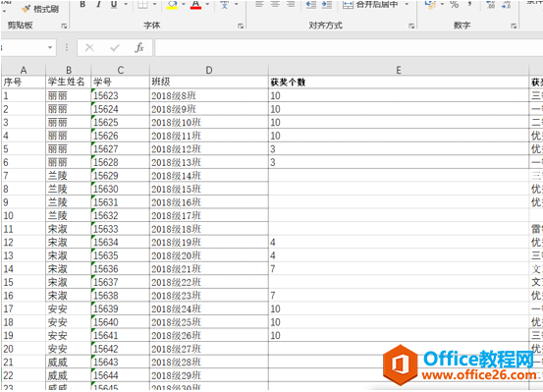Select the cell containing 2018级14班
The height and width of the screenshot is (392, 543).
(209, 176)
